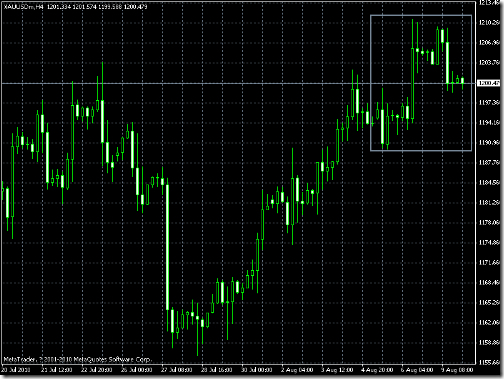Click the 26 Jul 00:00 time label
504x379 pixels.
(x=137, y=370)
